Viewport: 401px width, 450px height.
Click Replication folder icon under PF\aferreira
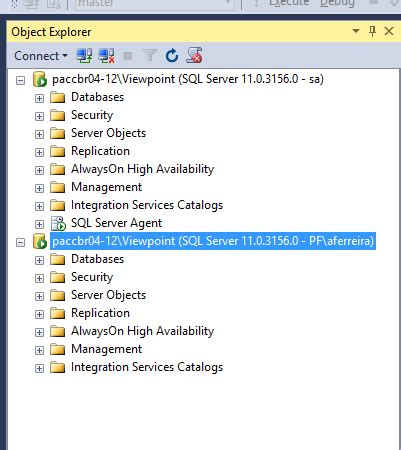[x=58, y=313]
